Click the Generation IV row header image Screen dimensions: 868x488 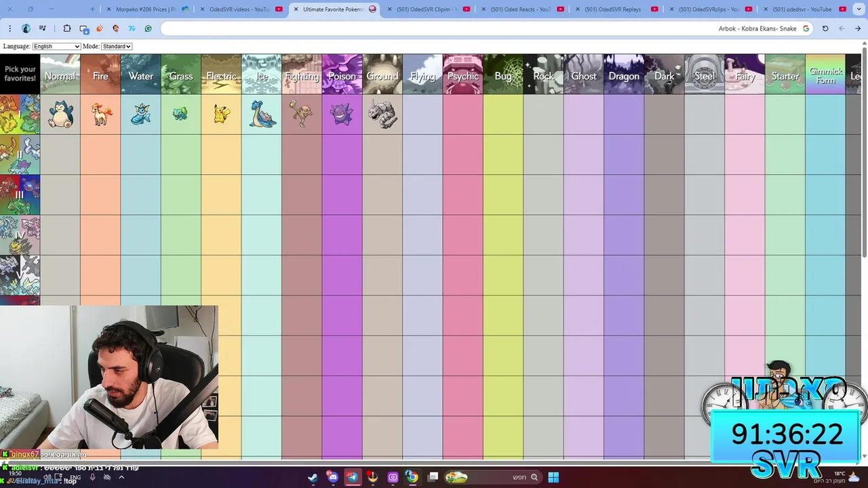click(20, 235)
